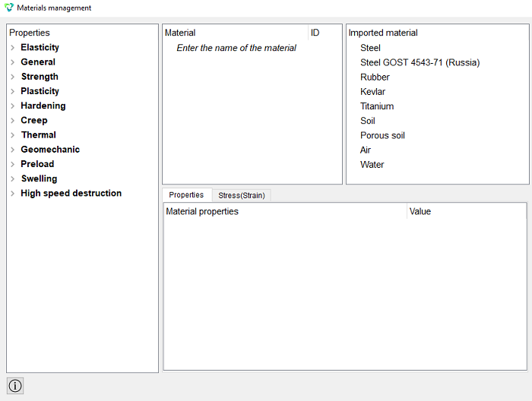Select the Properties tab
Screen dimensions: 532x401
click(x=186, y=195)
